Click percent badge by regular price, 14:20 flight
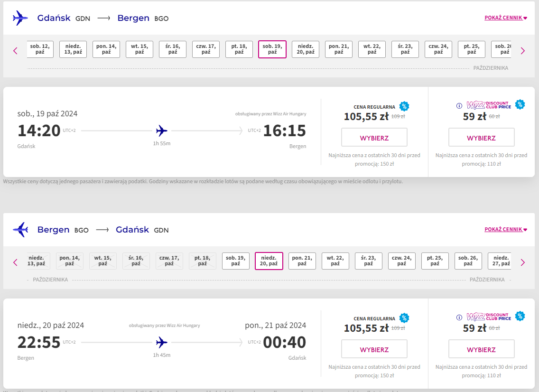 [x=404, y=106]
